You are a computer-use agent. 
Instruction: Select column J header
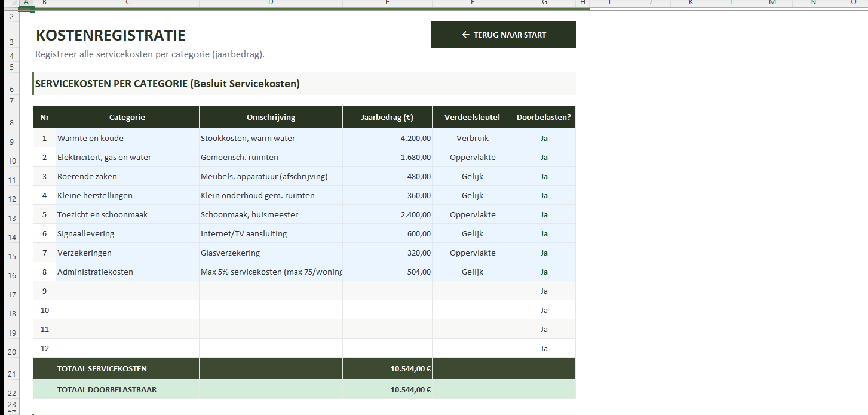tap(650, 3)
